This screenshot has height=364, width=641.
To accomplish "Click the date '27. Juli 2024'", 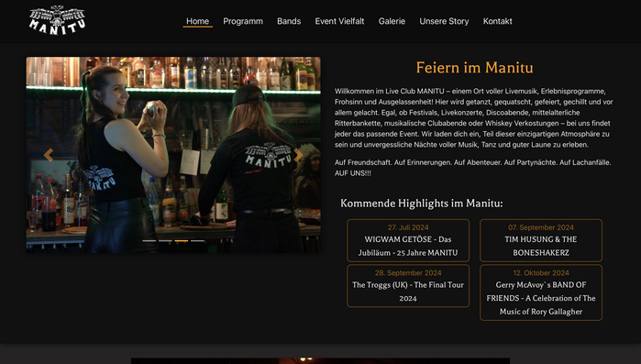I will click(x=408, y=227).
